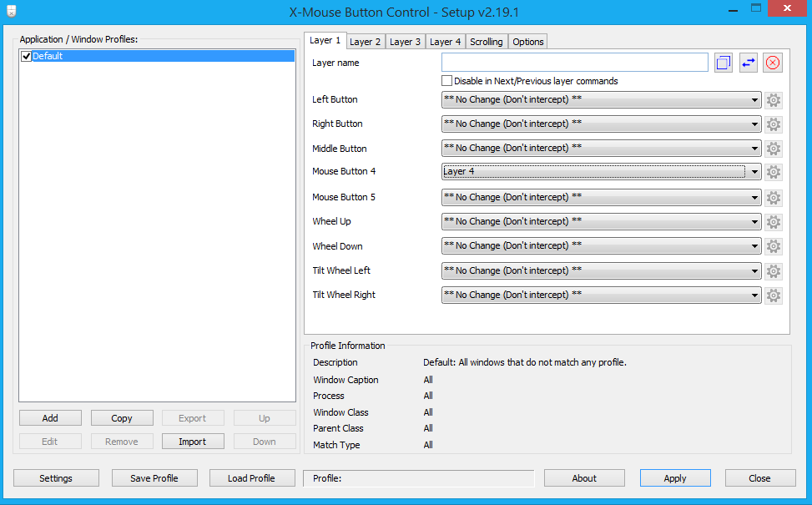Open gear settings for Middle Button
812x505 pixels.
773,149
